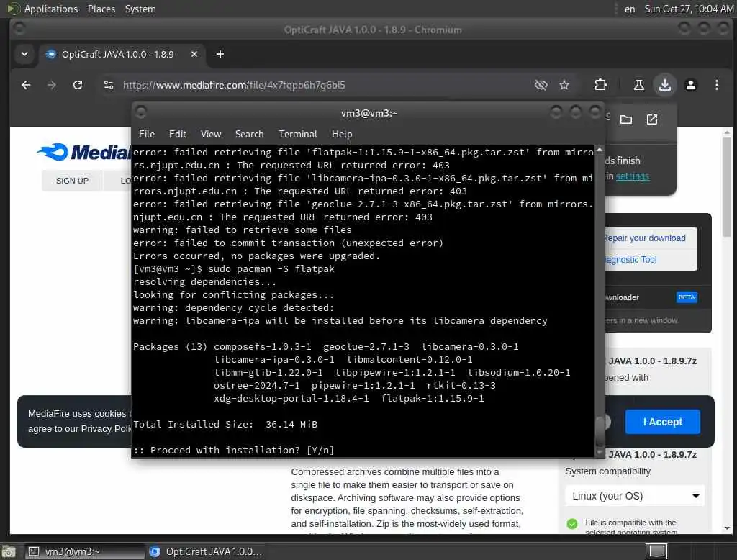Click the clock showing Sun Oct 27
The height and width of the screenshot is (560, 737).
pyautogui.click(x=689, y=9)
